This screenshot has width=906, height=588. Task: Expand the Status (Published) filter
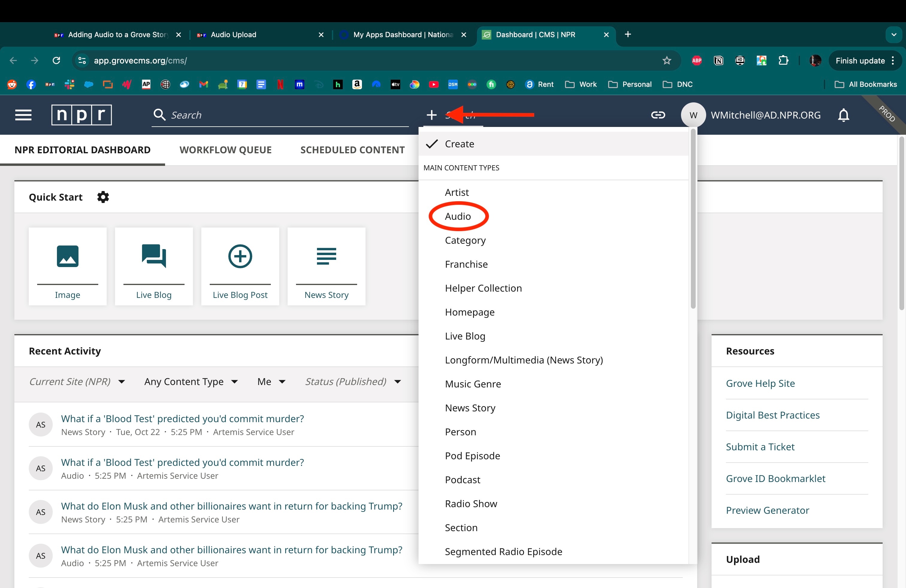pos(353,381)
